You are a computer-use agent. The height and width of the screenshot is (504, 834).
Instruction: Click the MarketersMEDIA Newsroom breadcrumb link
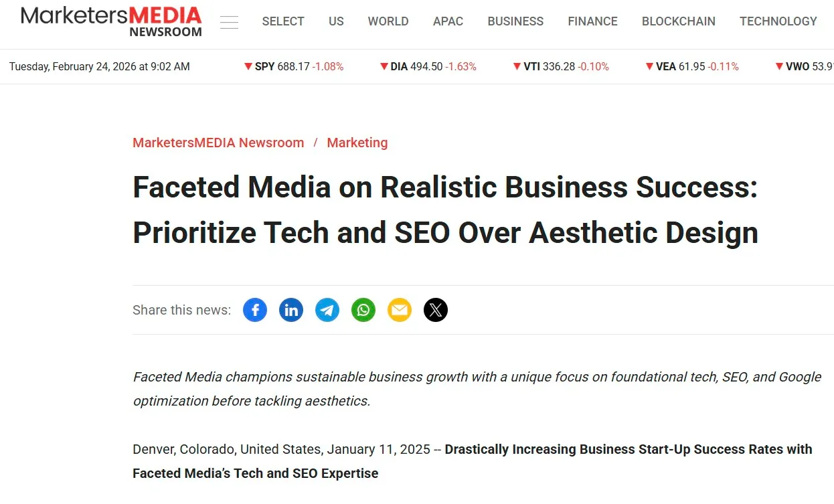(218, 143)
